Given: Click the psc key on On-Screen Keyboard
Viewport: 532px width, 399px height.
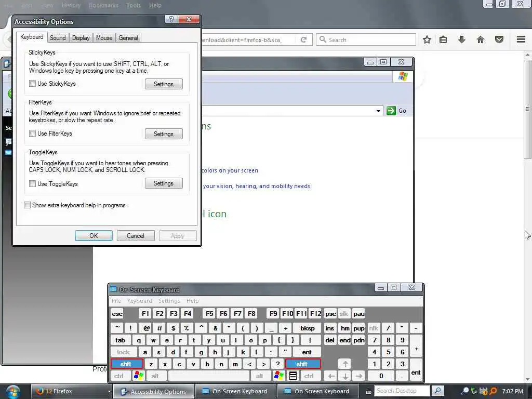Looking at the screenshot, I should tap(330, 314).
